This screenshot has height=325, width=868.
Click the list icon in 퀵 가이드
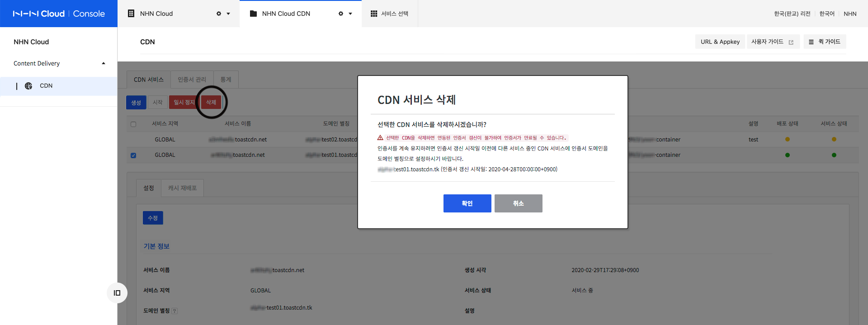coord(811,42)
